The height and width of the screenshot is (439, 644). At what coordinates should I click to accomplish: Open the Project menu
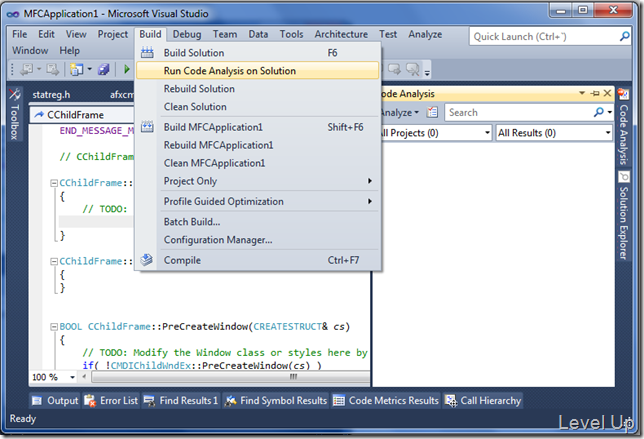pos(113,34)
